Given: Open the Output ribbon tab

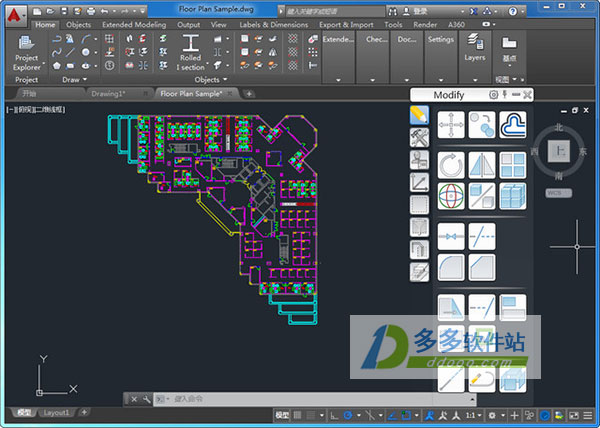Looking at the screenshot, I should point(188,25).
